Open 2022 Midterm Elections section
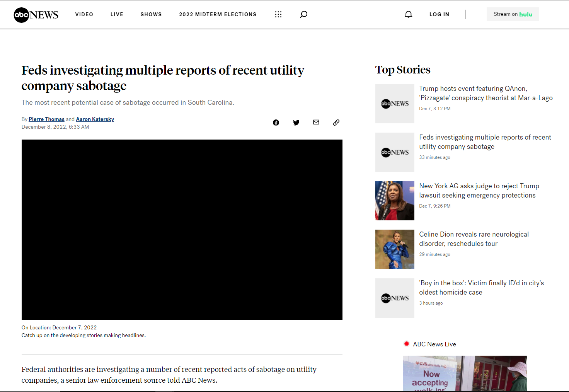Screen dimensions: 569x392 coord(218,14)
